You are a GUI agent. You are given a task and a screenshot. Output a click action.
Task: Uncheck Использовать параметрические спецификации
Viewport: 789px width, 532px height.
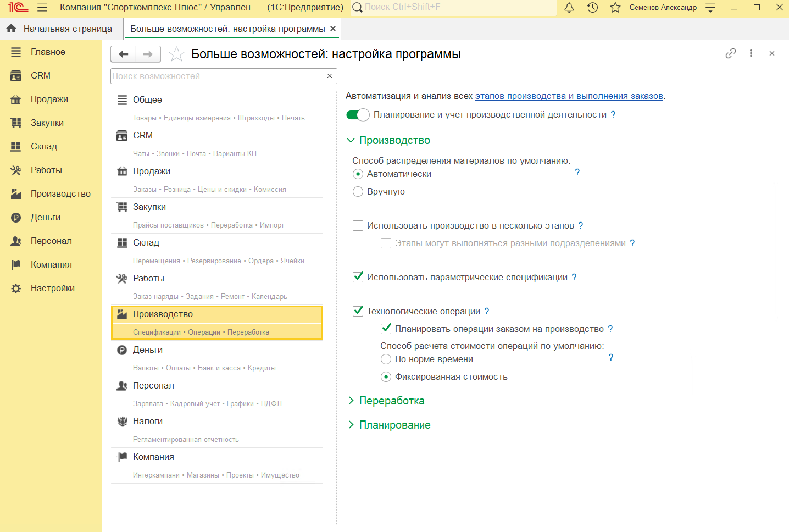(358, 277)
